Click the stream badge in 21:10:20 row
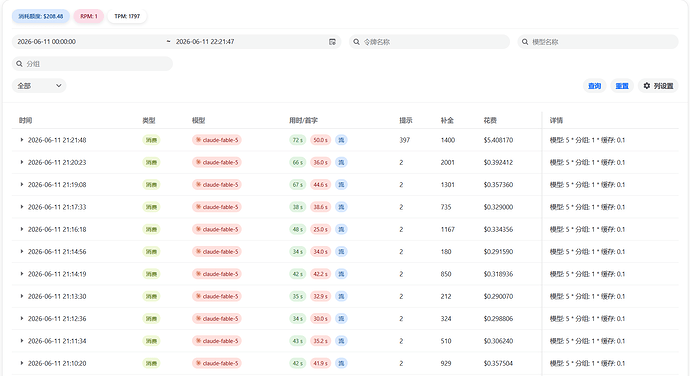Image resolution: width=690 pixels, height=376 pixels. coord(341,363)
